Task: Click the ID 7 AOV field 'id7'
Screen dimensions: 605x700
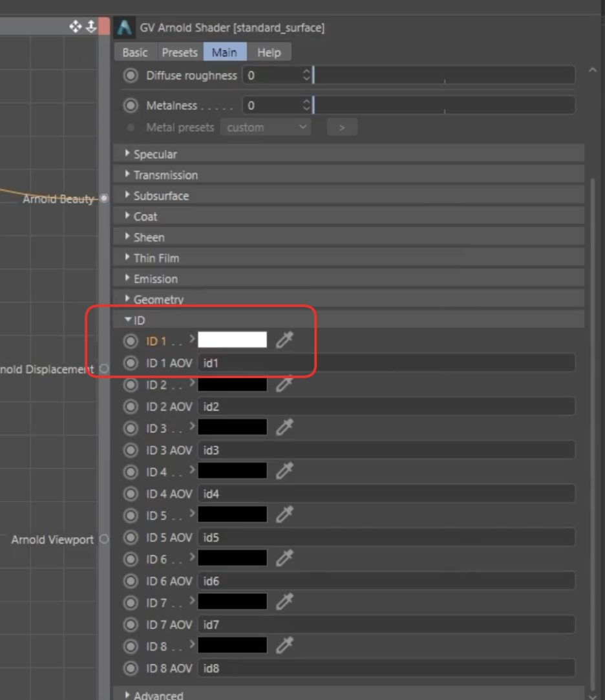Action: click(x=387, y=624)
